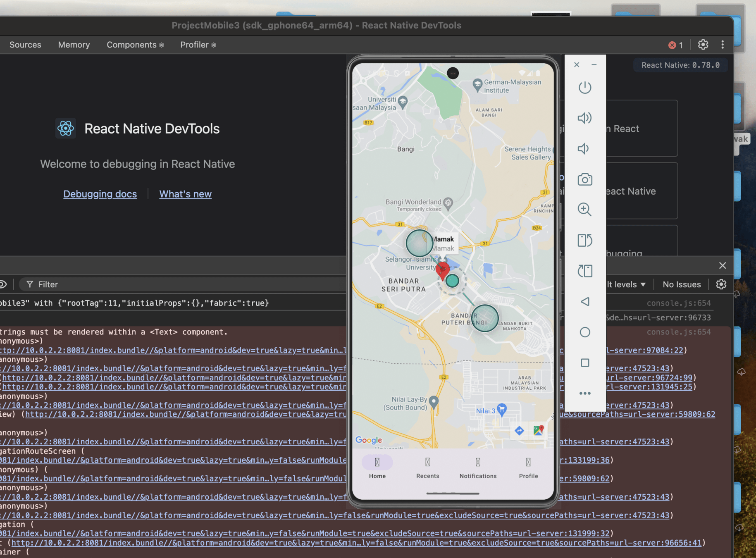756x558 pixels.
Task: Select the Home tab in the app
Action: click(x=377, y=467)
